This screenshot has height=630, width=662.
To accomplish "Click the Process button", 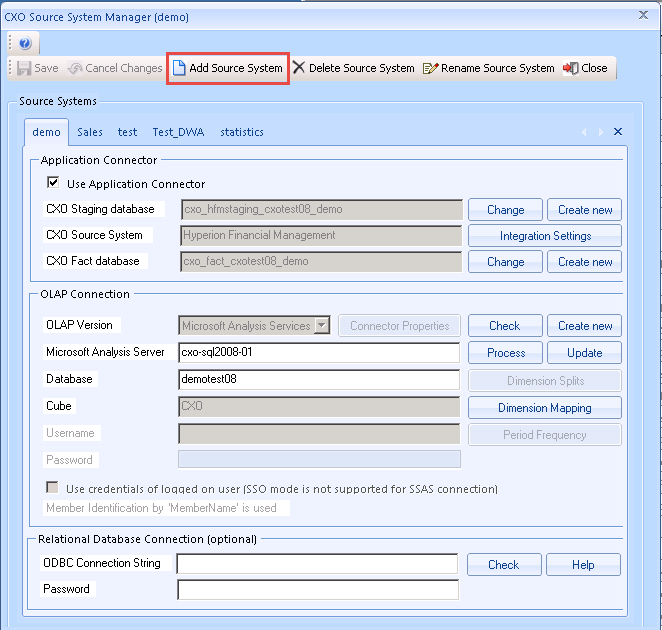I will 505,353.
